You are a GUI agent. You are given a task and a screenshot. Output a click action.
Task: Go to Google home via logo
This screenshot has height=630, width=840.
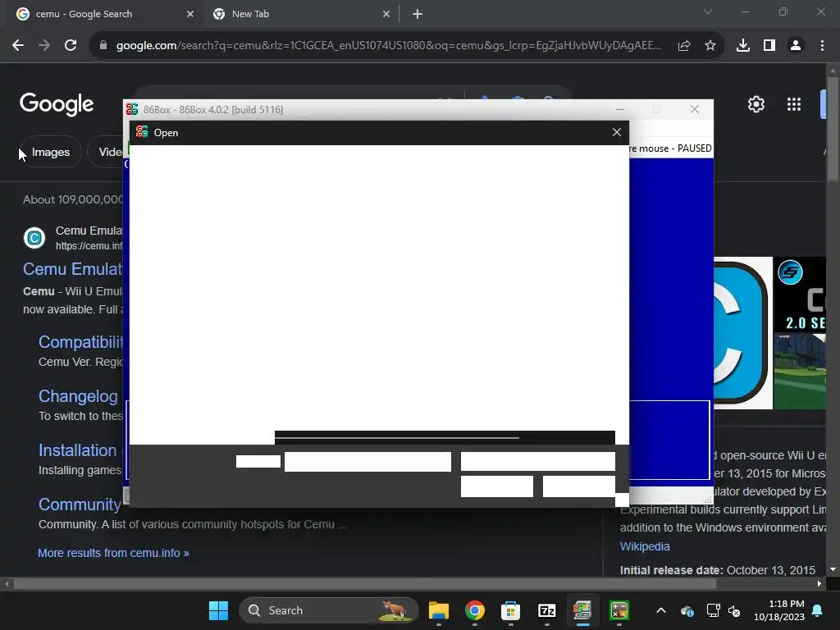click(x=57, y=104)
